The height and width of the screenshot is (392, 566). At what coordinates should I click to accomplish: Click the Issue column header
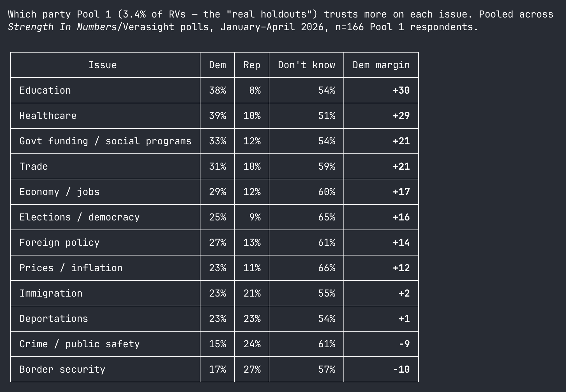click(102, 65)
